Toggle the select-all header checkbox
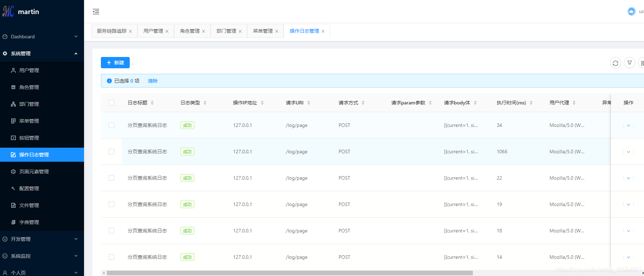This screenshot has width=644, height=276. [111, 103]
